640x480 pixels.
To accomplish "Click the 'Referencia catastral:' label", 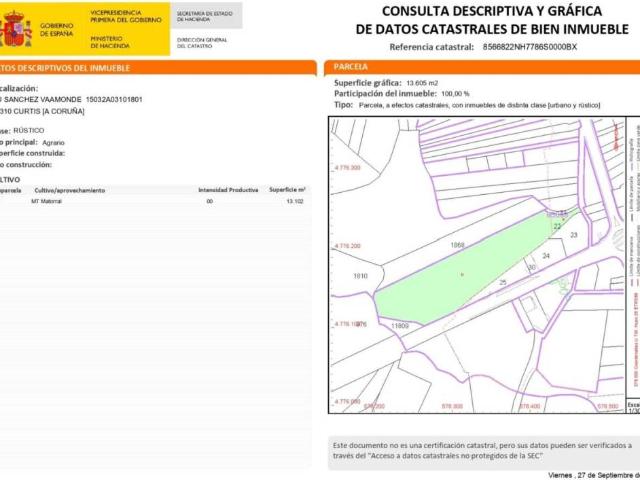I will (x=431, y=47).
